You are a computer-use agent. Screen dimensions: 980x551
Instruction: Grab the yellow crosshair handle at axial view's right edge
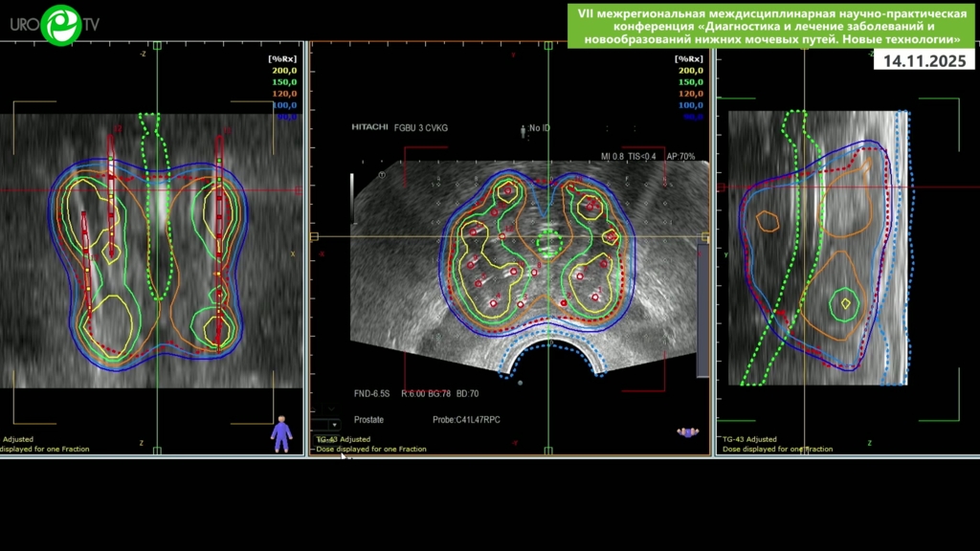coord(706,236)
